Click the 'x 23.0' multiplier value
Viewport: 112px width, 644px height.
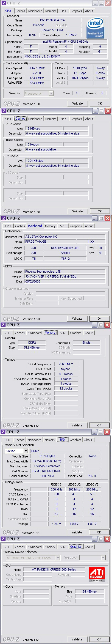[37, 73]
